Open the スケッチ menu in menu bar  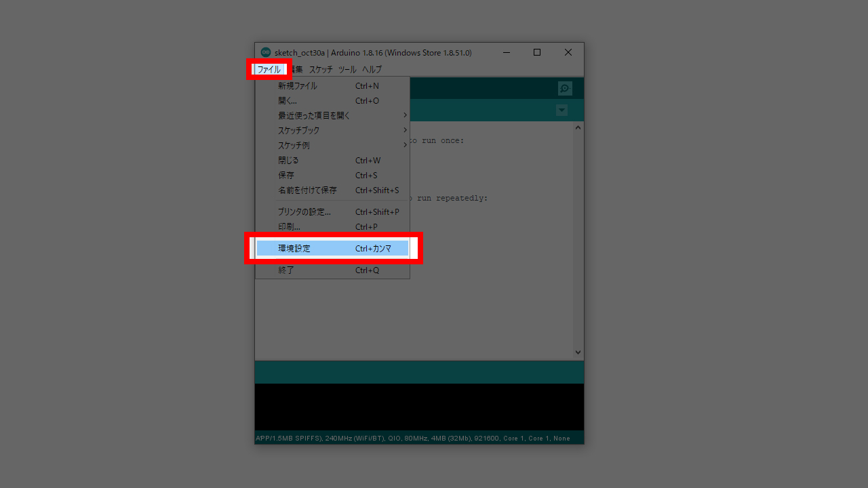[x=321, y=69]
